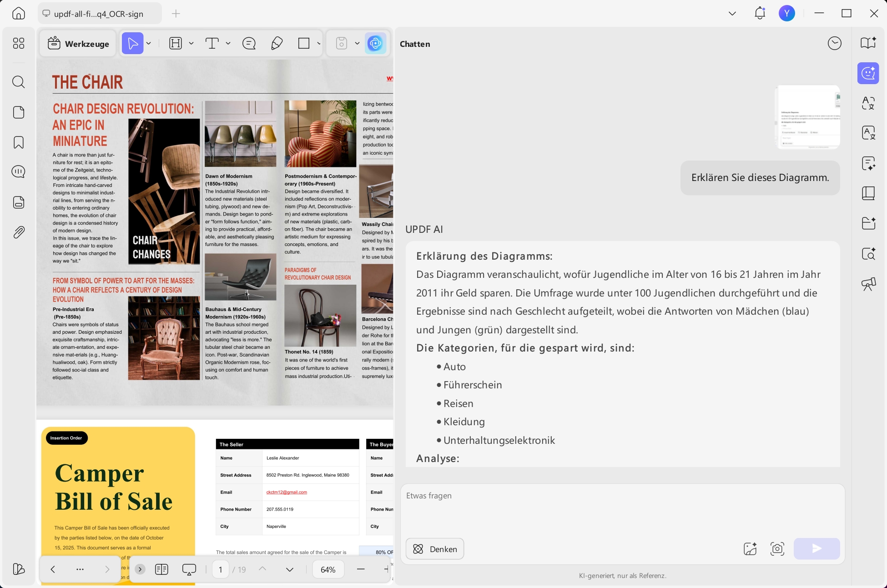Screen dimensions: 887x588
Task: Toggle the Denken thinking mode
Action: [x=435, y=549]
